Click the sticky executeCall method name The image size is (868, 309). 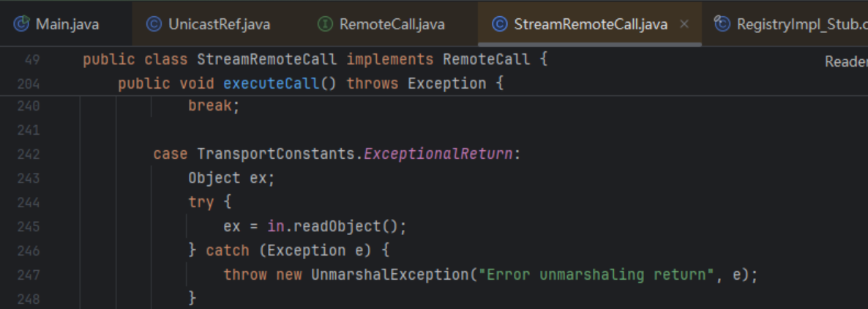tap(272, 83)
